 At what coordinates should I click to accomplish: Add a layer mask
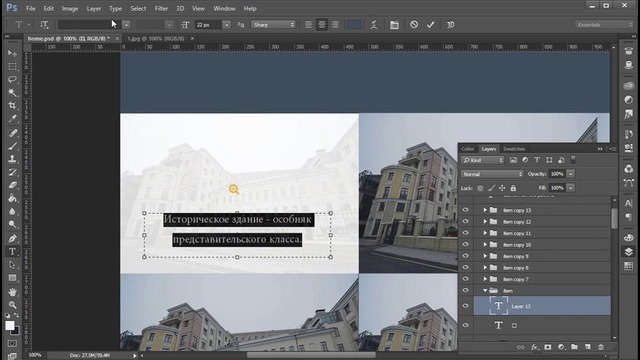[548, 347]
